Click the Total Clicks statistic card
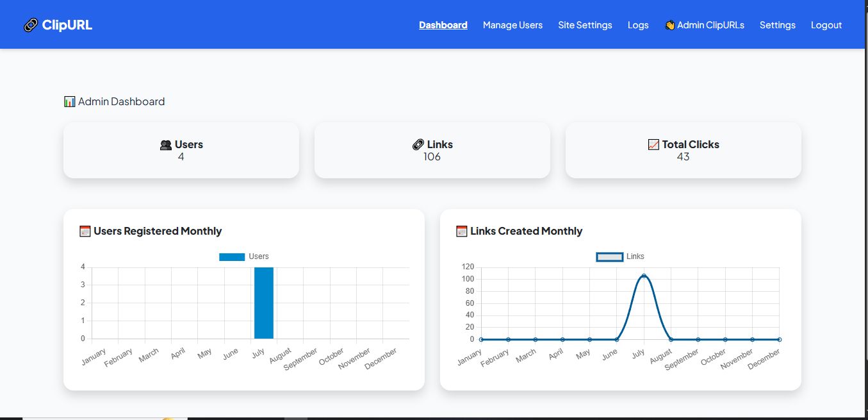This screenshot has width=868, height=420. 683,150
